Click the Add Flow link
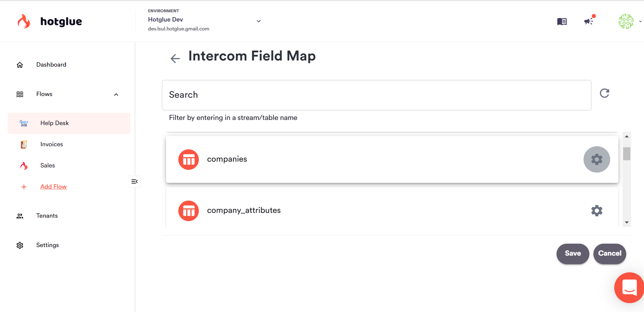The height and width of the screenshot is (312, 644). 54,187
